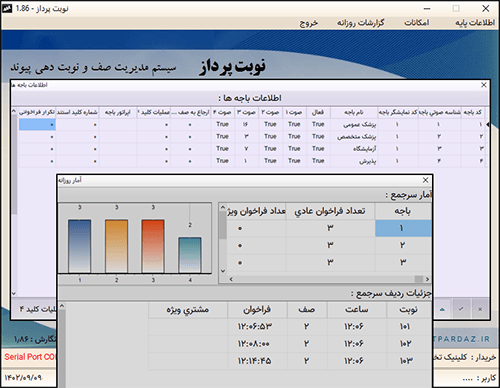
Task: Click up arrow of counter grid scrollbar
Action: (14, 111)
